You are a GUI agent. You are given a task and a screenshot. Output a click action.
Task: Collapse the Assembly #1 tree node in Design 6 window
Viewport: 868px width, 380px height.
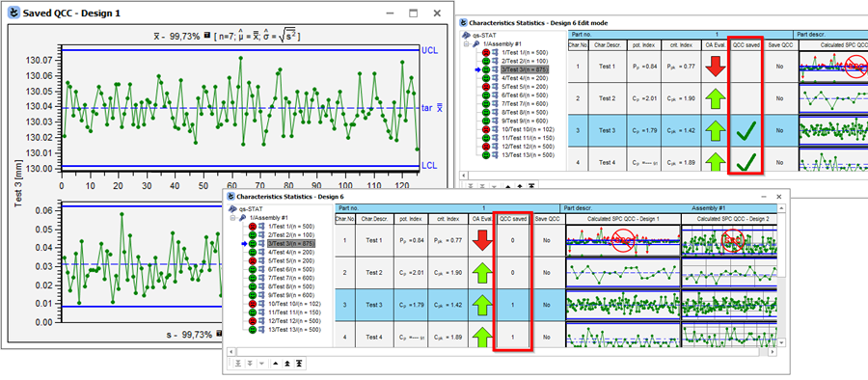pos(233,218)
